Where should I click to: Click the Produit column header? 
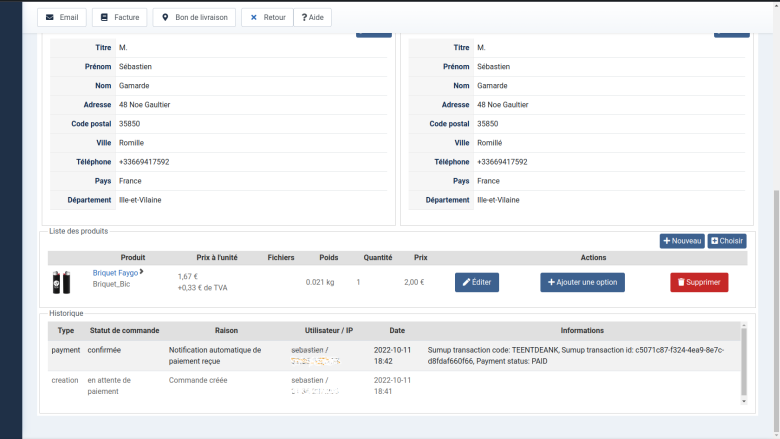(x=133, y=258)
